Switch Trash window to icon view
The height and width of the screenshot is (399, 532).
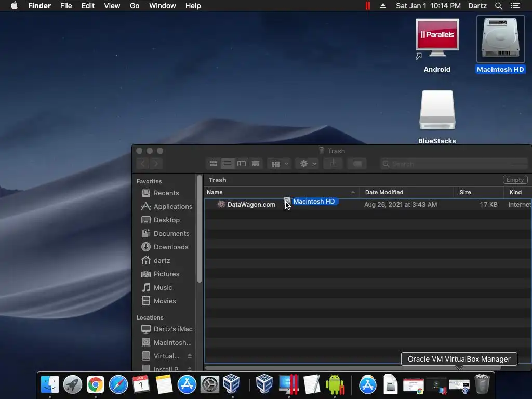point(214,164)
